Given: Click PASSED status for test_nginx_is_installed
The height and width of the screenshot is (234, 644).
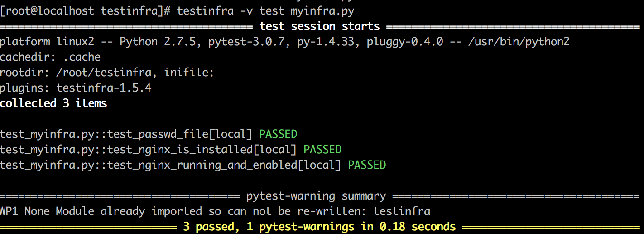Looking at the screenshot, I should click(x=322, y=149).
